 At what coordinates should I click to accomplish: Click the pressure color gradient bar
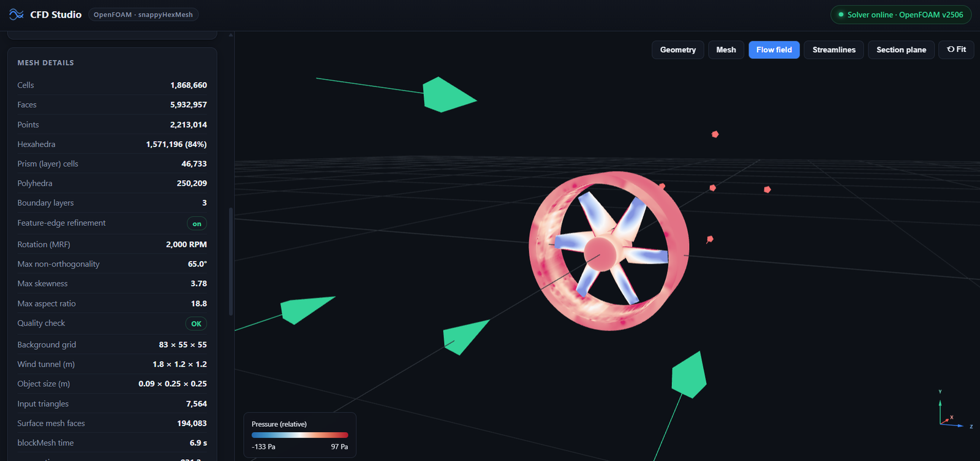pyautogui.click(x=300, y=435)
